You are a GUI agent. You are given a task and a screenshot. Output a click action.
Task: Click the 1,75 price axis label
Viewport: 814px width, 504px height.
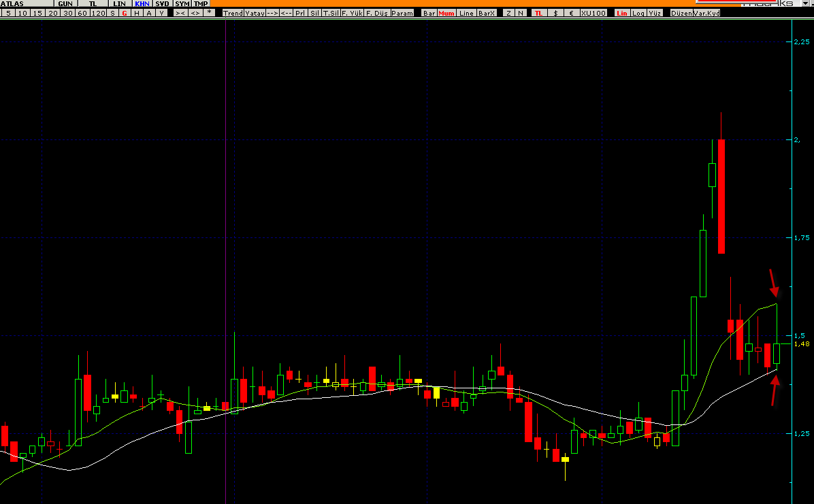point(802,238)
